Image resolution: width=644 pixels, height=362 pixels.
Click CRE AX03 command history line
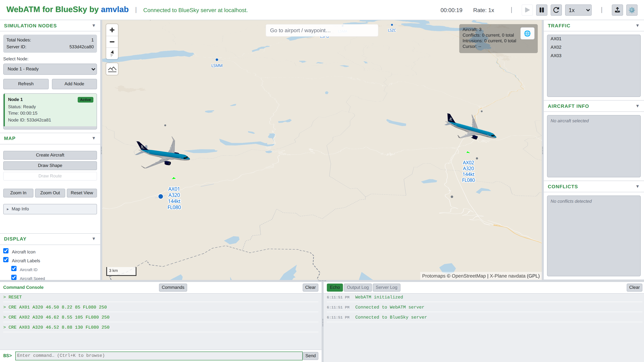click(161, 327)
